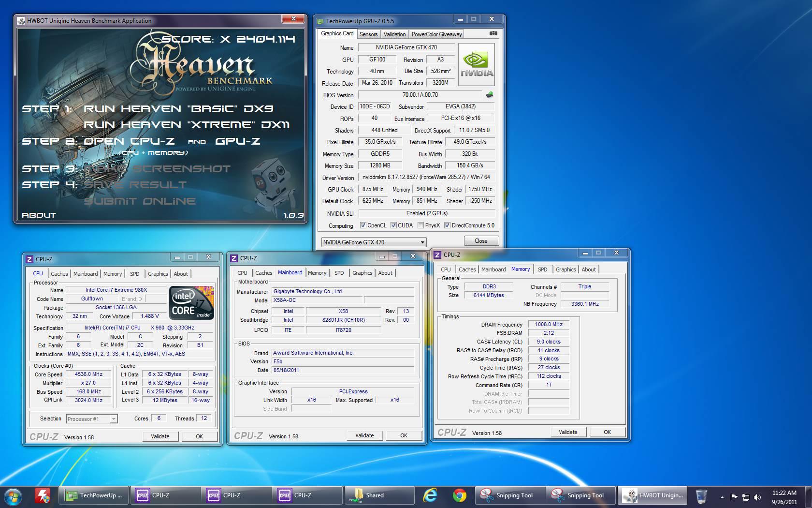This screenshot has height=508, width=812.
Task: Open the Recycle Bin taskbar icon
Action: (x=701, y=496)
